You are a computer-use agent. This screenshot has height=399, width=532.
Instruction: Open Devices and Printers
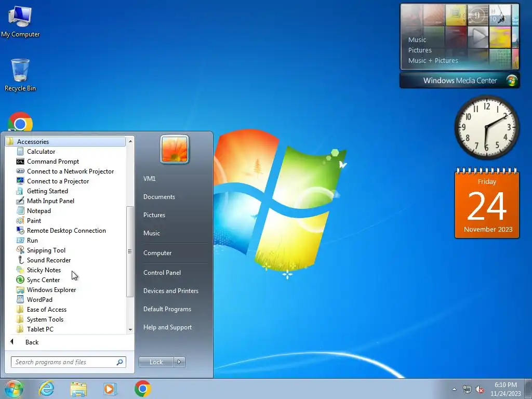point(170,291)
